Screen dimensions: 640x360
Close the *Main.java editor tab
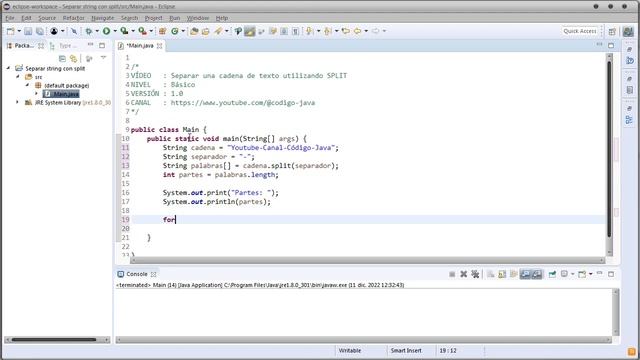click(x=160, y=46)
